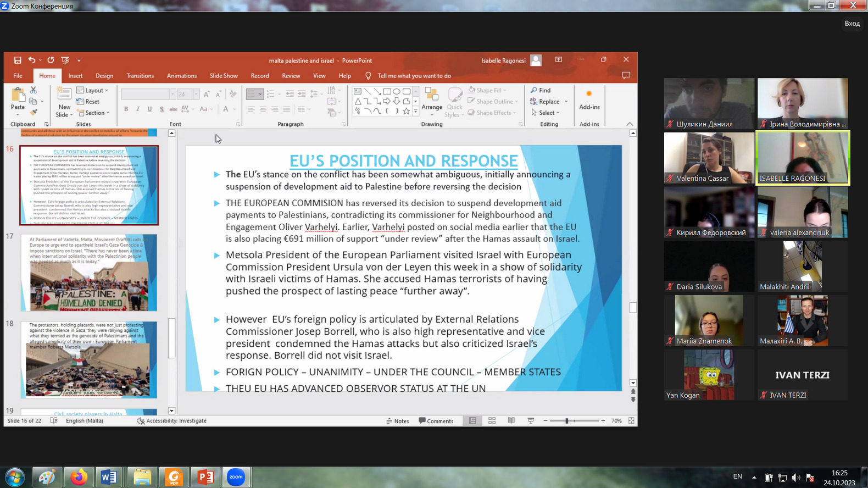Viewport: 868px width, 488px height.
Task: Open the Section dropdown
Action: [x=94, y=113]
